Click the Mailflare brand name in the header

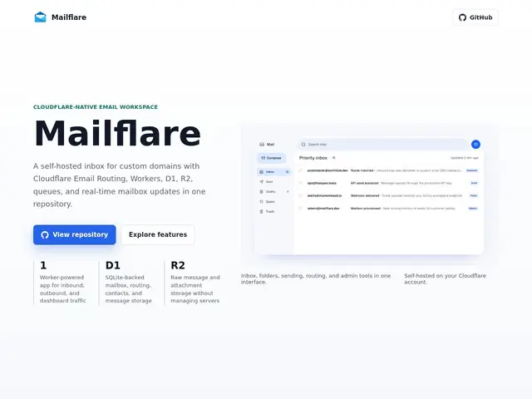point(69,17)
